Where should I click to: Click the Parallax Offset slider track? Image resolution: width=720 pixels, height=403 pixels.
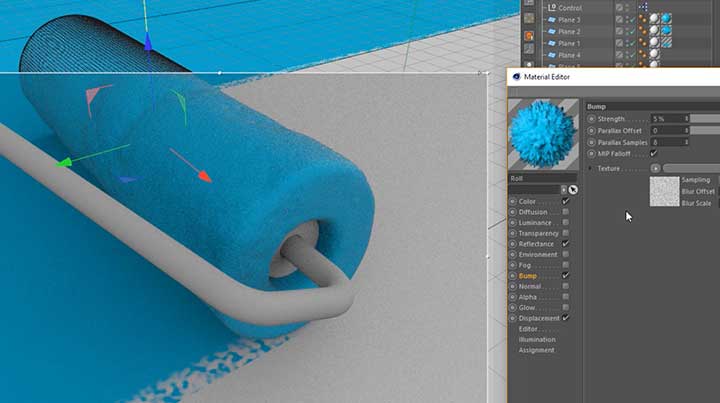click(705, 130)
